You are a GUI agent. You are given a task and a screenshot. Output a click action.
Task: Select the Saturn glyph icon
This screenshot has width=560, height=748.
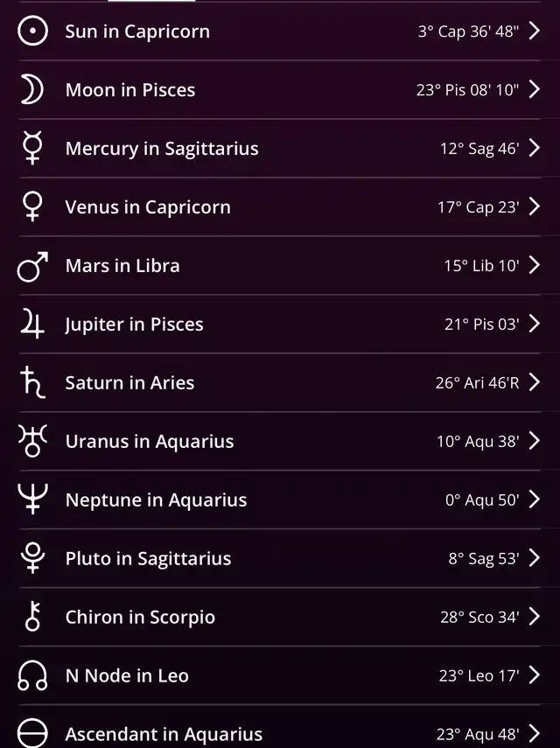click(x=32, y=382)
